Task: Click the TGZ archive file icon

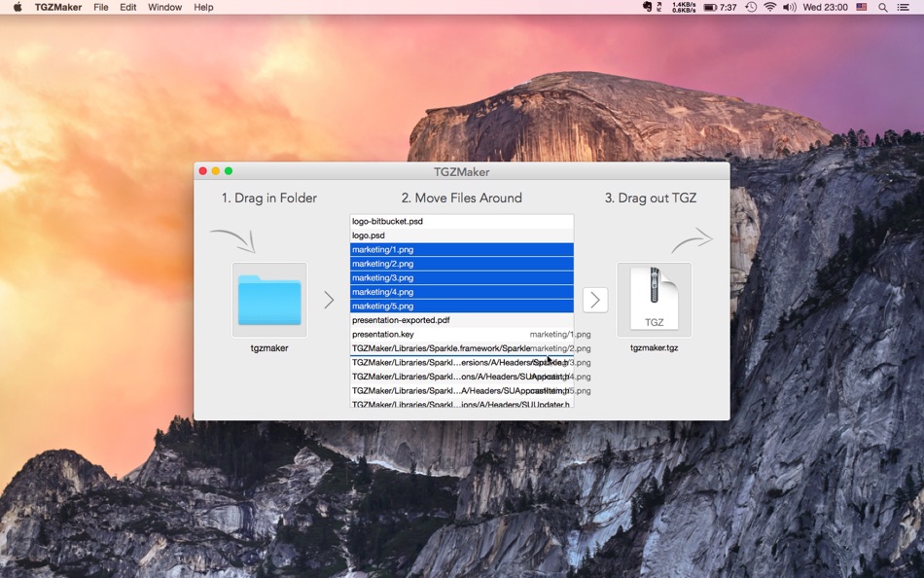Action: 654,299
